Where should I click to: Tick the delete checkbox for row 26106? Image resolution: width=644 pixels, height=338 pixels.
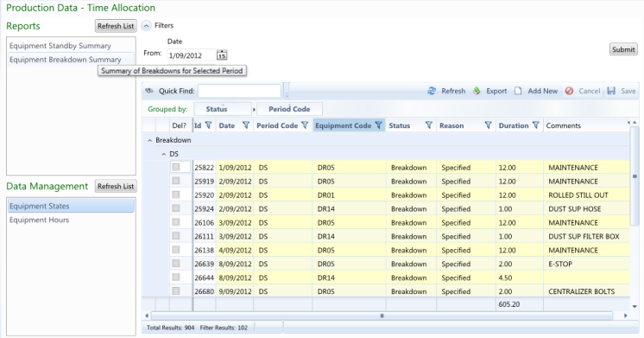click(x=176, y=222)
